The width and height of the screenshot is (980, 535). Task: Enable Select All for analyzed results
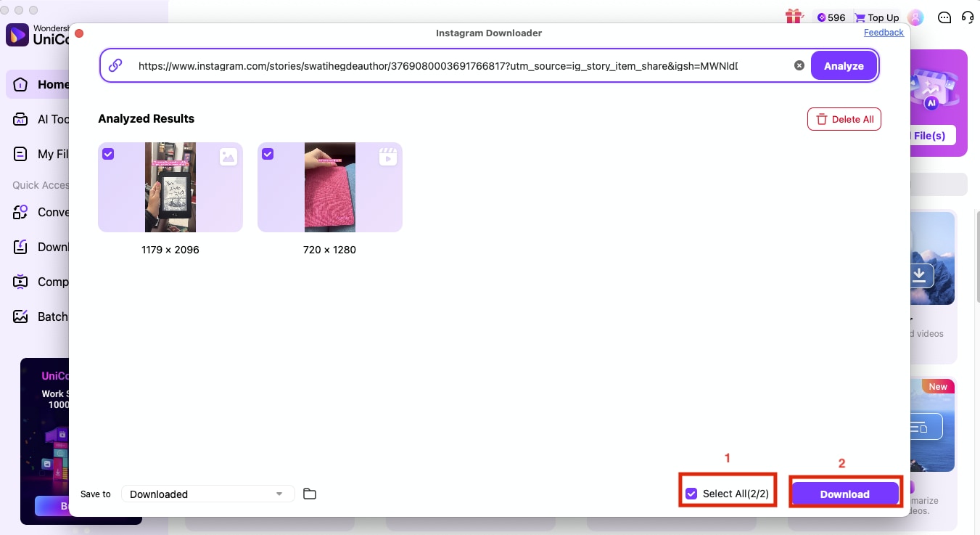[x=691, y=494]
